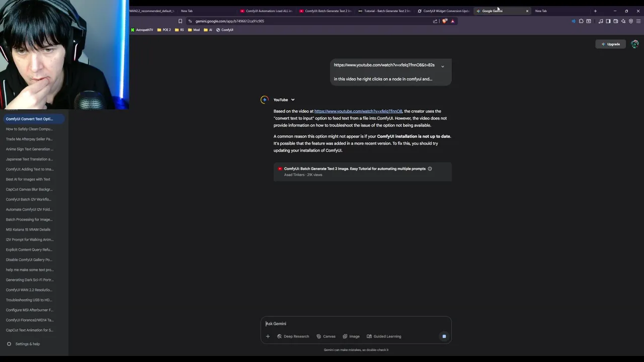Open Disable ComfyUI Gallery Po... chat
The image size is (644, 362).
click(29, 260)
